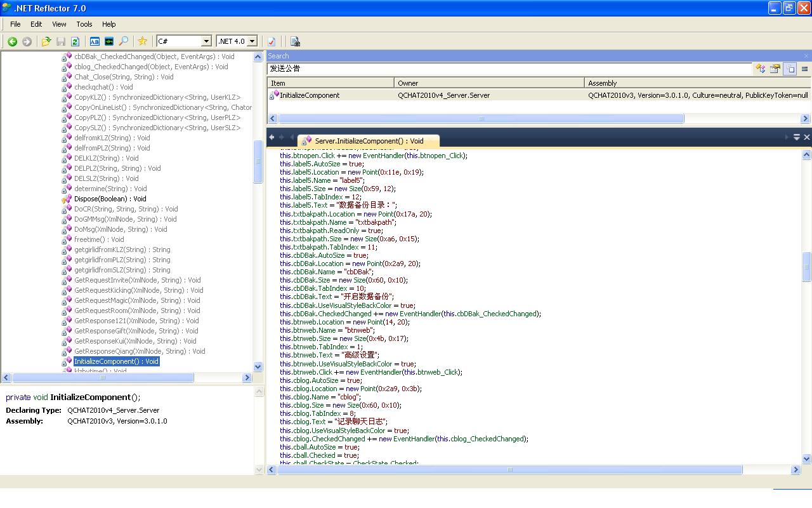The height and width of the screenshot is (508, 812).
Task: Toggle the search type filter icon
Action: (761, 69)
